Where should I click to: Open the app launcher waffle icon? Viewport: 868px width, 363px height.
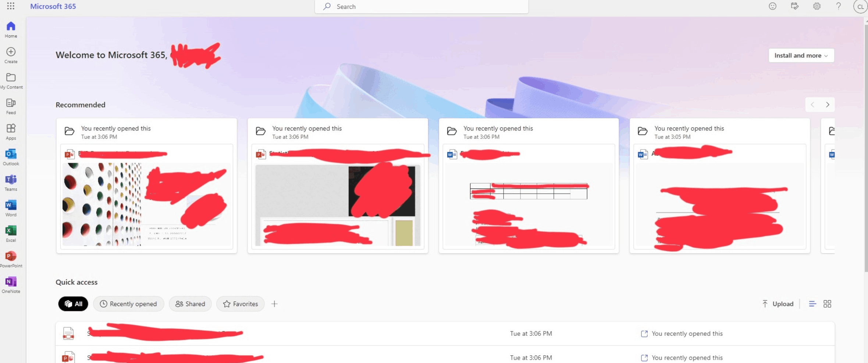tap(11, 6)
